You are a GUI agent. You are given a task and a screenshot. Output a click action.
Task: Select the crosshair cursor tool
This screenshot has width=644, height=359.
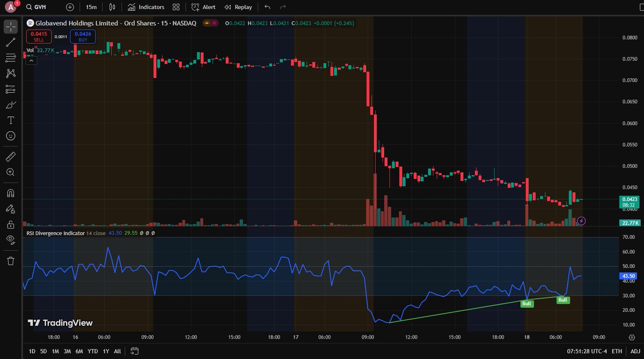pos(11,26)
